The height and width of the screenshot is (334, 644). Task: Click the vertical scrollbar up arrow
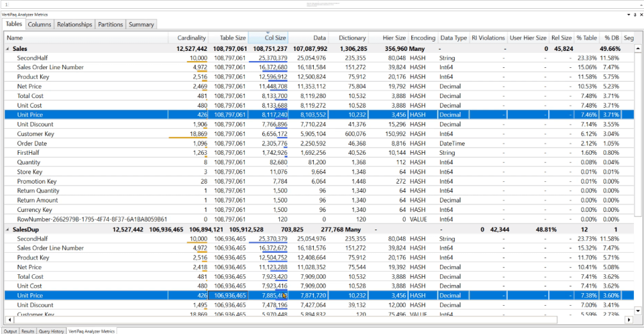point(638,48)
